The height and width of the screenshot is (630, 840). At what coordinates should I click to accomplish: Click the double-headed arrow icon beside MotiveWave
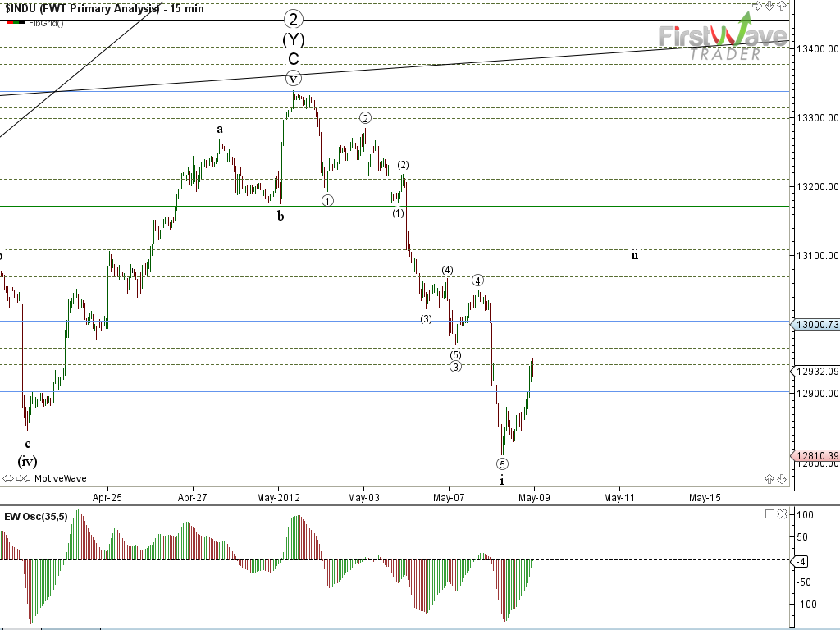[x=8, y=478]
